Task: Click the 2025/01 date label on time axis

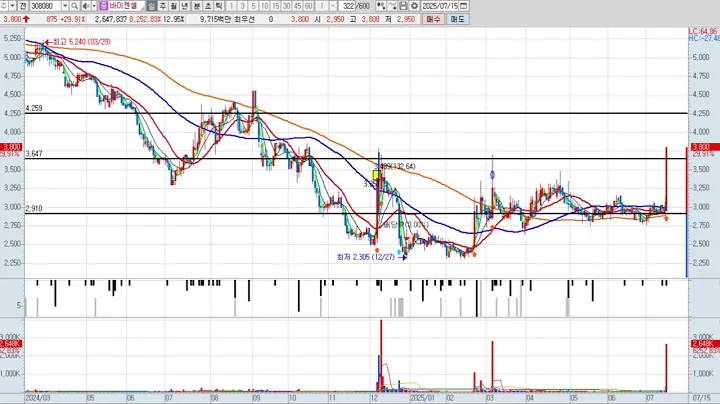Action: 422,398
